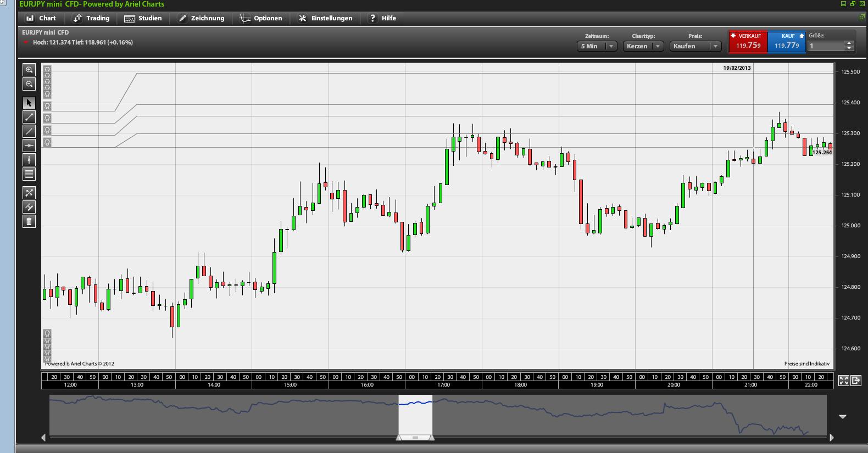Click the 125.500 price axis label
Screen dimensions: 868x453
(x=850, y=72)
